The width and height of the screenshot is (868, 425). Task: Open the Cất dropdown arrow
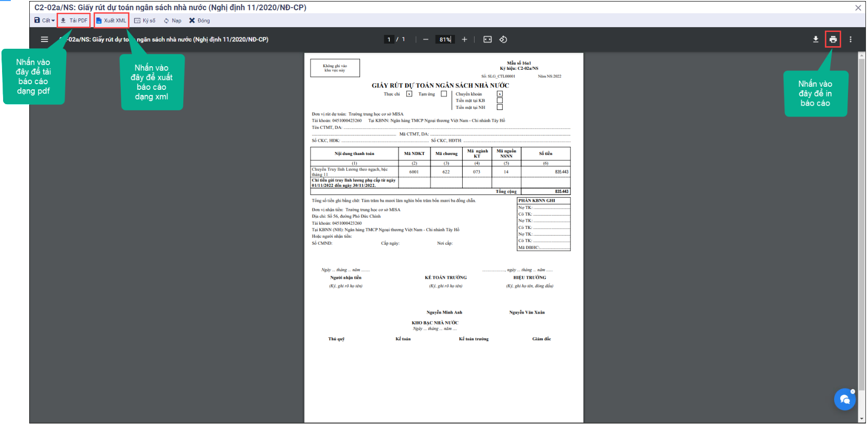[53, 21]
